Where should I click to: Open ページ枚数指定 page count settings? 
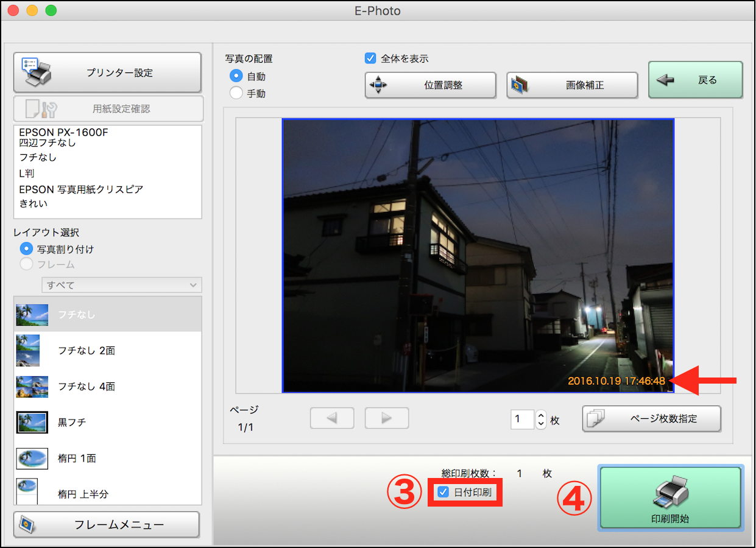(x=651, y=419)
